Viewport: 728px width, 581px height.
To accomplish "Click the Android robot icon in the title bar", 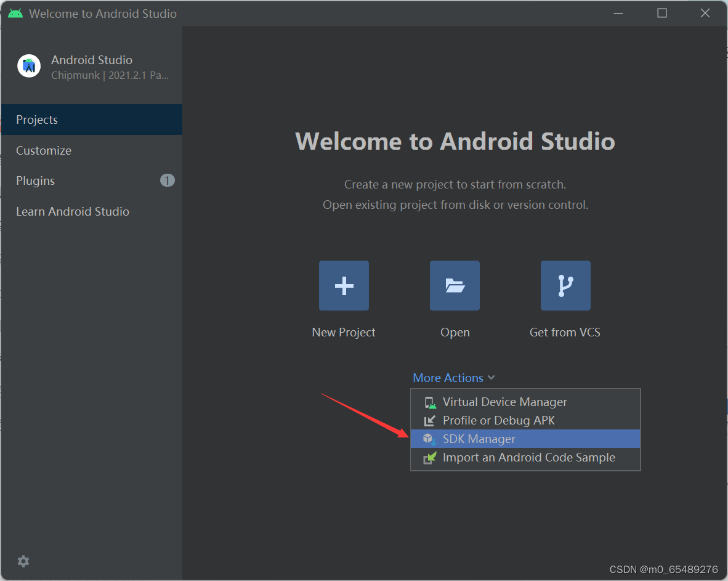I will click(x=15, y=14).
